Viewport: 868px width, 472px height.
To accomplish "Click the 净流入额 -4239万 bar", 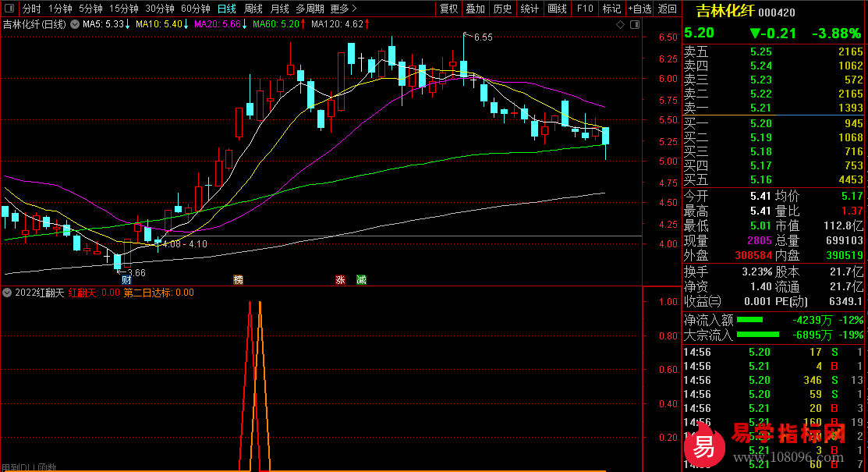I will pos(749,320).
